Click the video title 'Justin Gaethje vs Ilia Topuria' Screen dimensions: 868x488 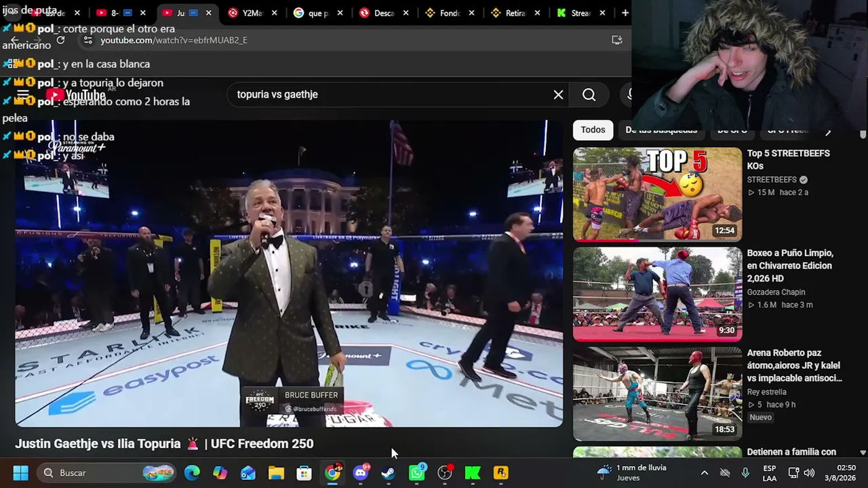(164, 444)
